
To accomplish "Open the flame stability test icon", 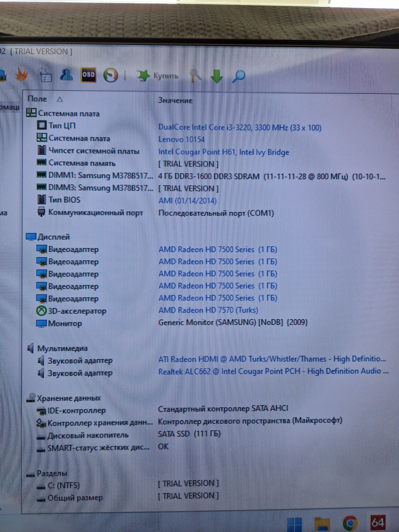I will [x=22, y=76].
